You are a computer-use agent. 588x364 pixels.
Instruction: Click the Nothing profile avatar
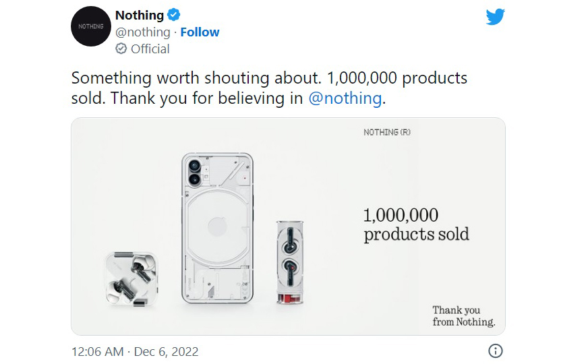(91, 26)
